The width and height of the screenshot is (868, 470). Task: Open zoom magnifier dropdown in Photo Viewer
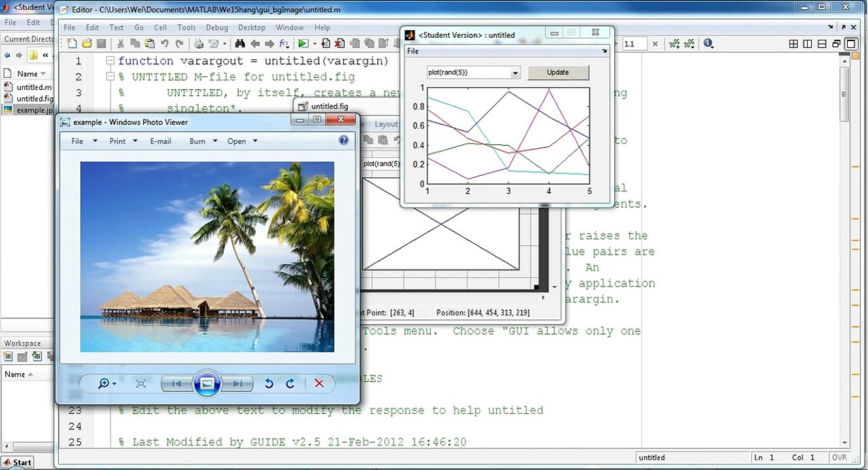[107, 383]
